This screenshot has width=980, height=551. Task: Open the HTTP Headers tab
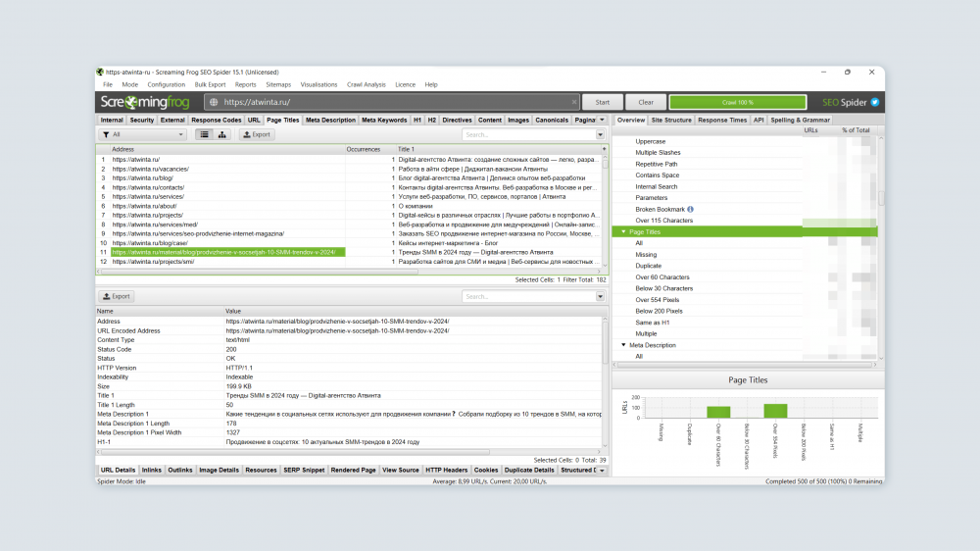coord(446,471)
